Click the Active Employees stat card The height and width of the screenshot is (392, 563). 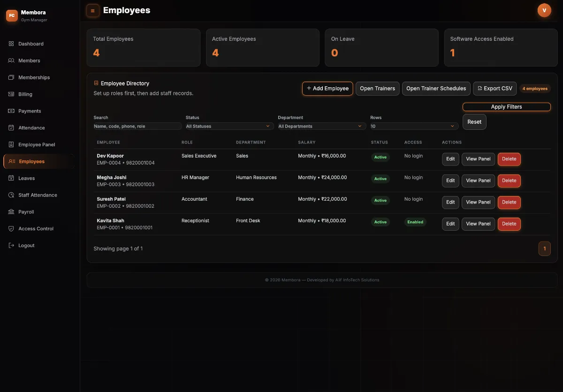[263, 48]
